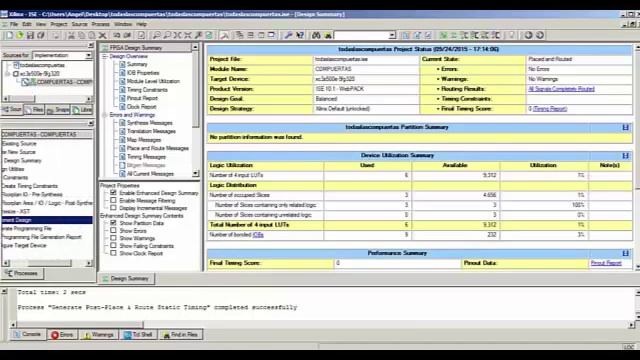
Task: Click the What's This help cursor icon
Action: [300, 36]
